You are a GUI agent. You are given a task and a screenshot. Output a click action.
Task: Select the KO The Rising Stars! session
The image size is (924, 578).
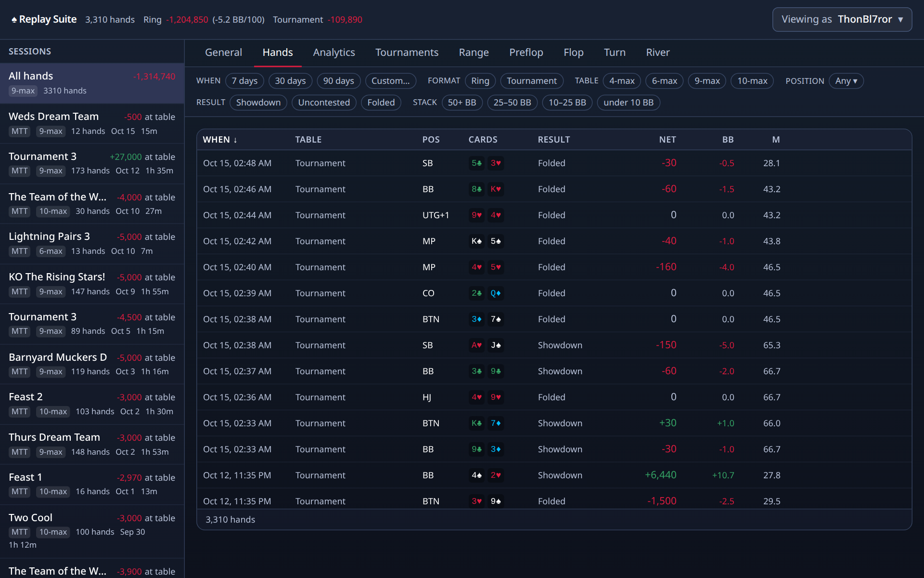[92, 284]
